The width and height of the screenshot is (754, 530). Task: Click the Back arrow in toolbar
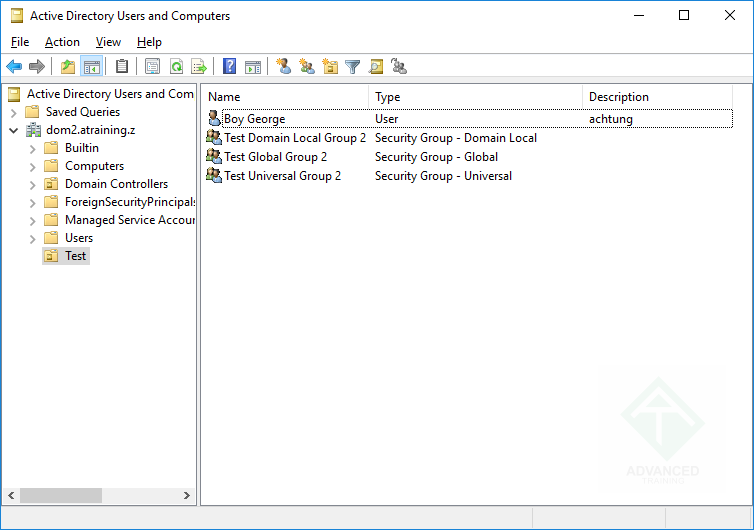14,67
